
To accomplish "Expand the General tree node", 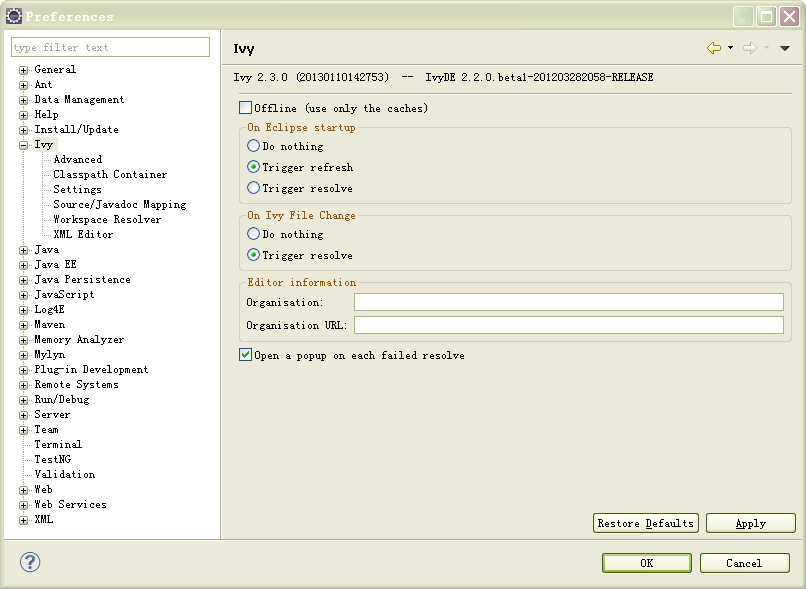I will pyautogui.click(x=23, y=70).
